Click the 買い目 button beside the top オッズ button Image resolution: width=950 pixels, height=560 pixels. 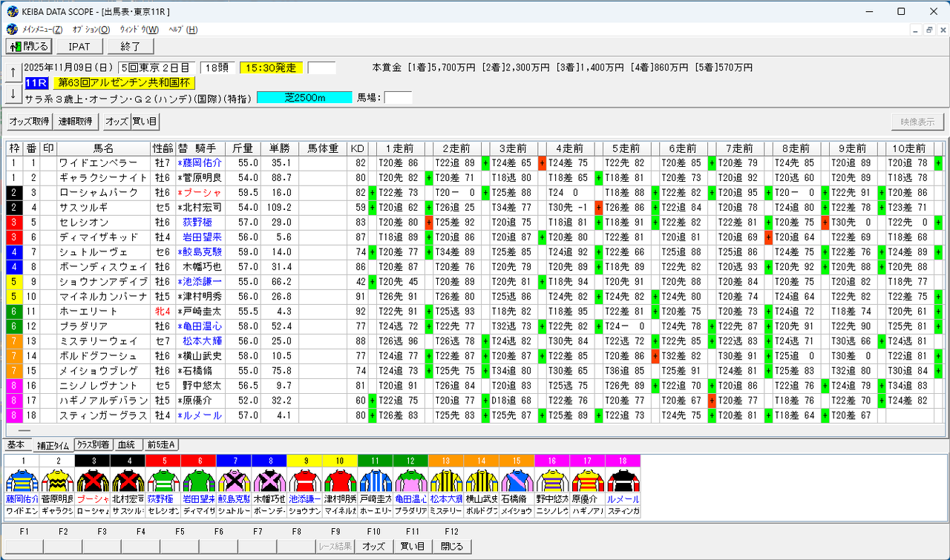pos(145,122)
